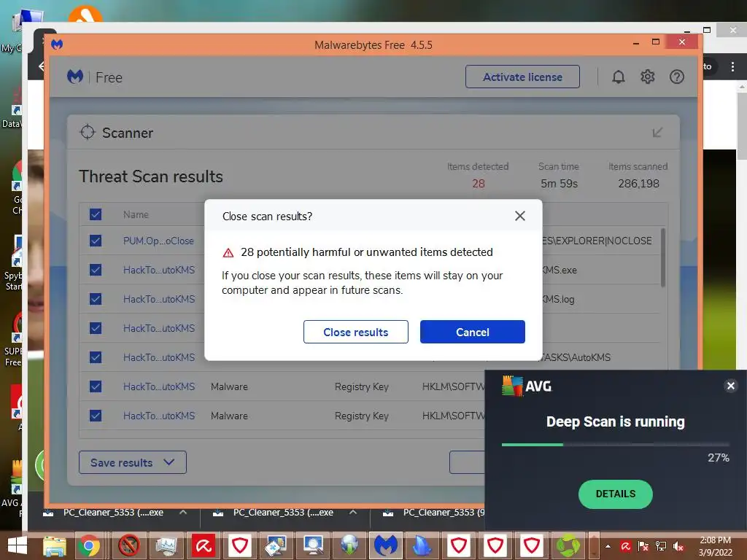Click 'Deep Scan is running' text
This screenshot has height=560, width=747.
click(615, 421)
